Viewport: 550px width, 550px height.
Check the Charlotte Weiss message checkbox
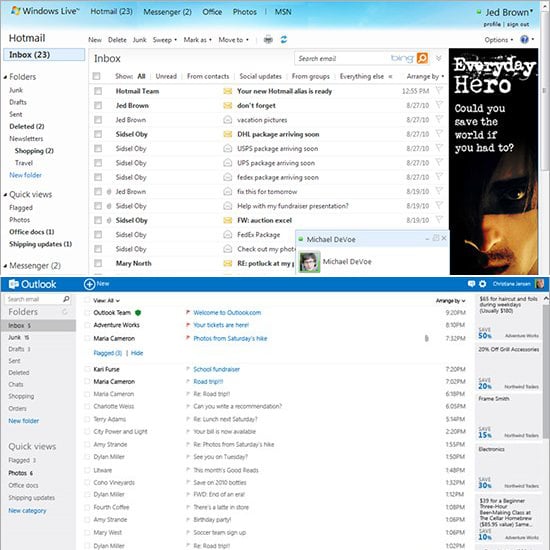click(87, 407)
